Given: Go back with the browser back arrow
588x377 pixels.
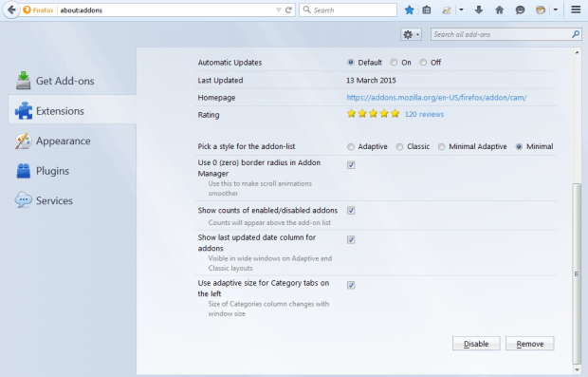Looking at the screenshot, I should tap(11, 9).
